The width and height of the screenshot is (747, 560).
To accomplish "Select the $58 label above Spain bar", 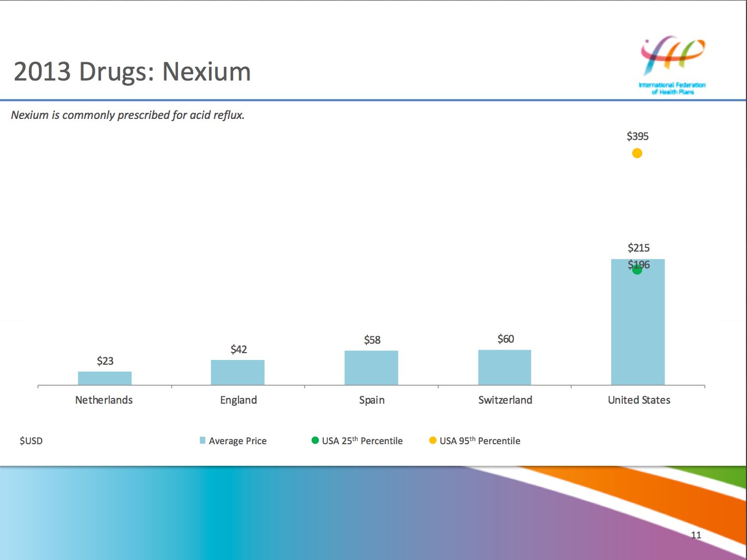I will pyautogui.click(x=372, y=340).
